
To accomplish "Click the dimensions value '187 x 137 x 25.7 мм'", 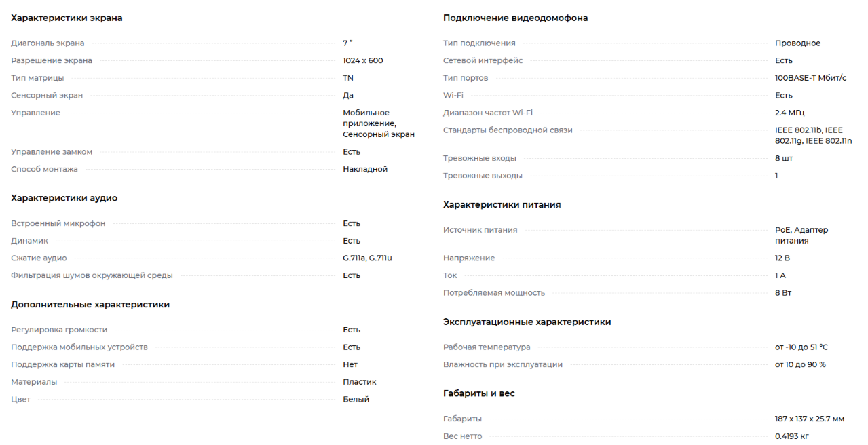I will pos(809,419).
